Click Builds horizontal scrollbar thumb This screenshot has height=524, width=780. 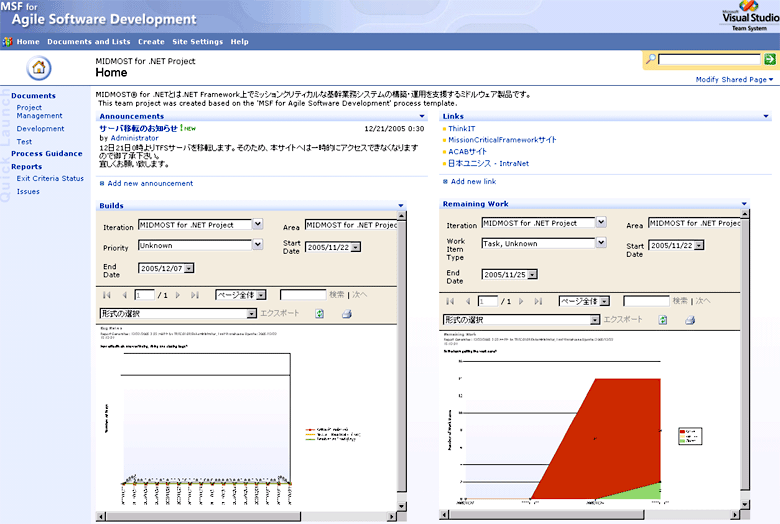pyautogui.click(x=203, y=517)
